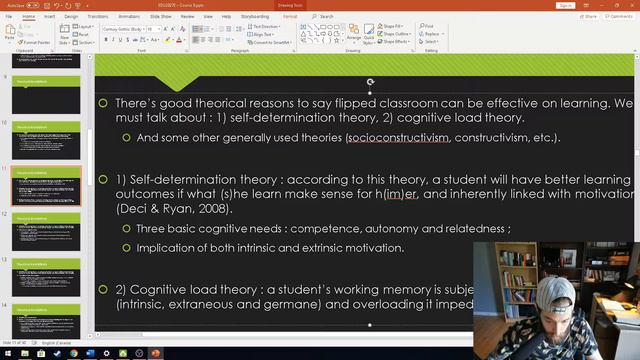This screenshot has width=640, height=360.
Task: Open Shape Fill dropdown
Action: [x=390, y=26]
